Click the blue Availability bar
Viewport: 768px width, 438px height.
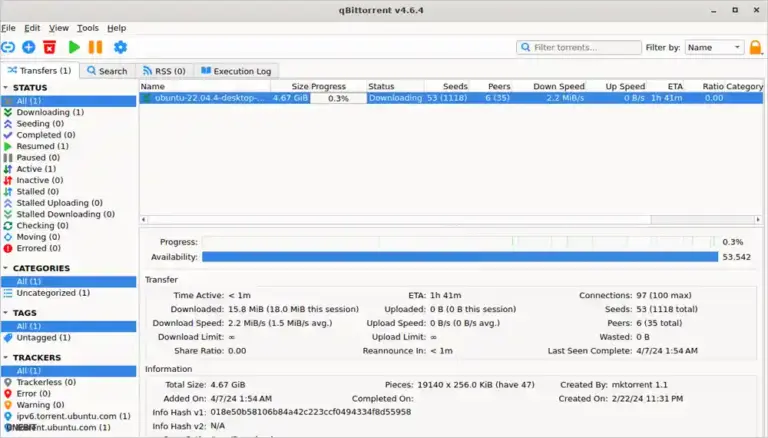click(460, 257)
